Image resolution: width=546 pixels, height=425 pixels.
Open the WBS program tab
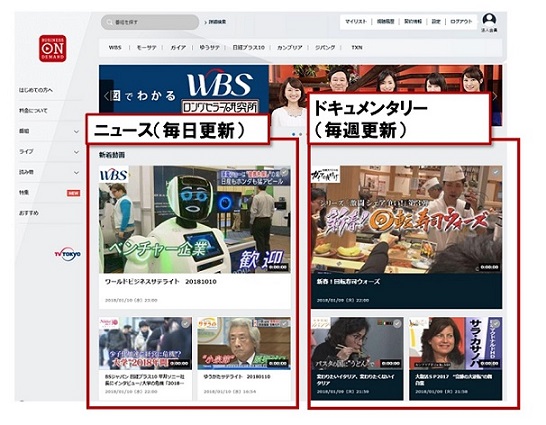[115, 47]
